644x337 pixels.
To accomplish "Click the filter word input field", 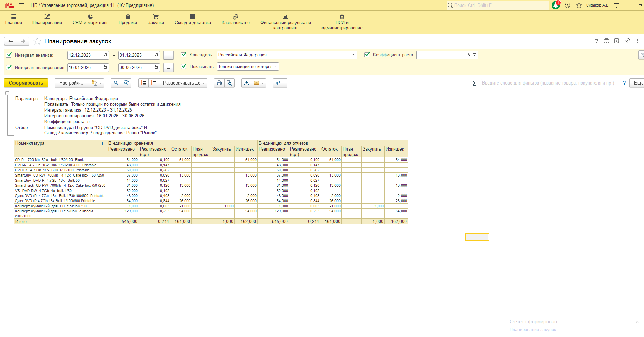I will 550,83.
